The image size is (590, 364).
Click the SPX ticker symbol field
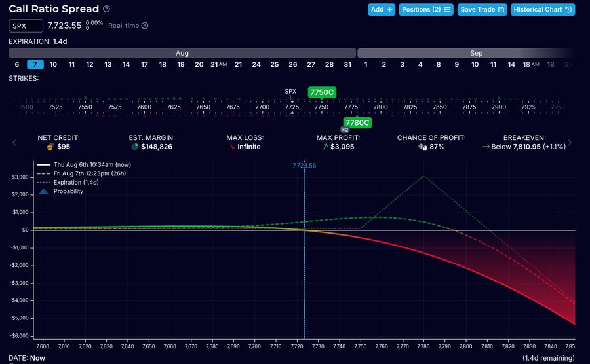[x=26, y=26]
